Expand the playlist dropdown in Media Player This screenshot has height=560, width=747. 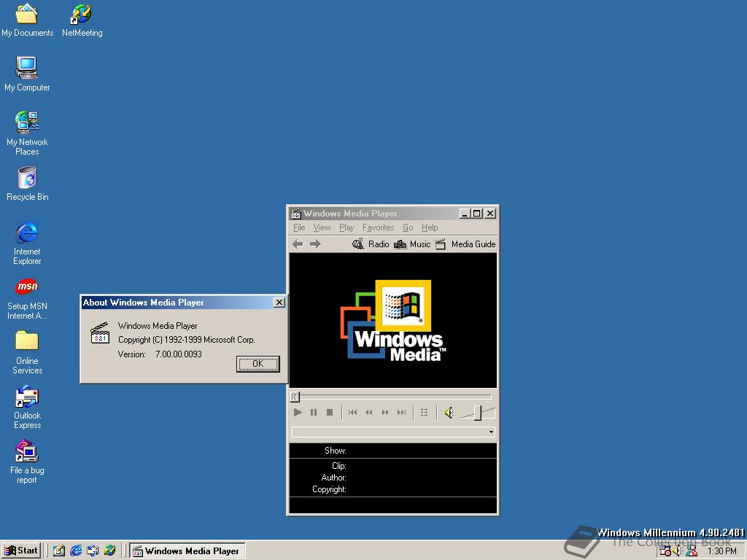coord(491,432)
